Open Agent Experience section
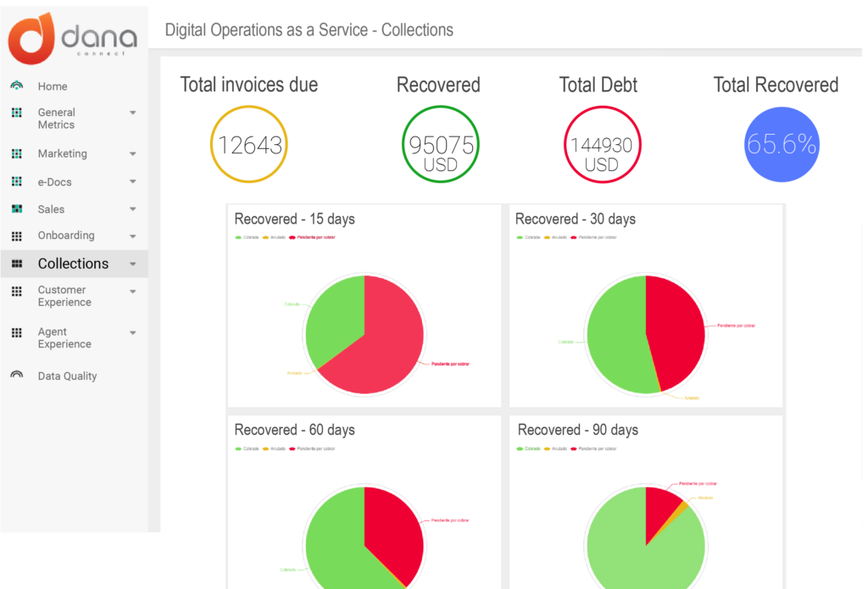This screenshot has height=589, width=868. (64, 337)
